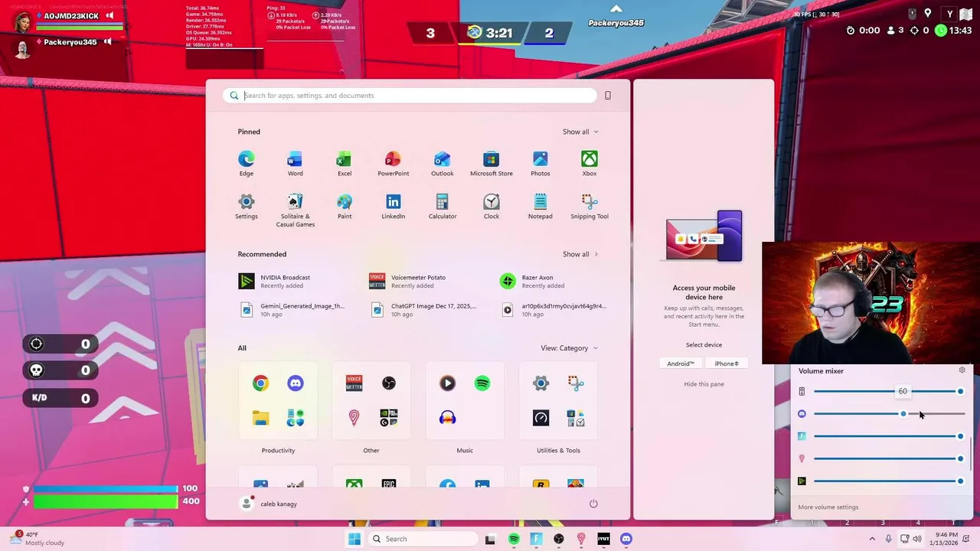Click the volume mixer scrollbar
The height and width of the screenshot is (551, 980).
click(x=971, y=454)
